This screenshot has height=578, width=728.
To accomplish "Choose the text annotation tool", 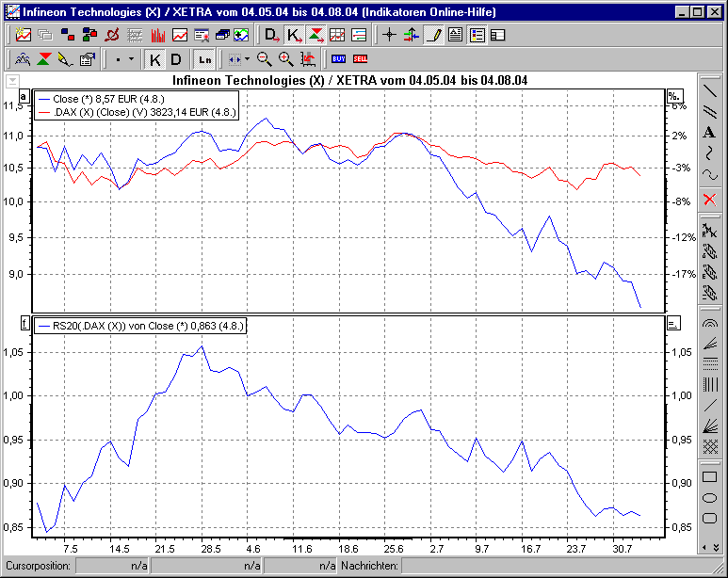I will point(710,133).
